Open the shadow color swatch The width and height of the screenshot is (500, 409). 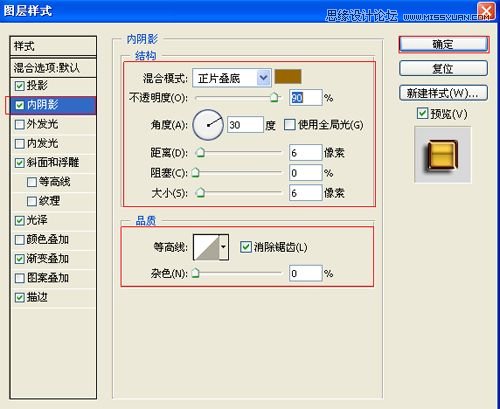tap(288, 77)
